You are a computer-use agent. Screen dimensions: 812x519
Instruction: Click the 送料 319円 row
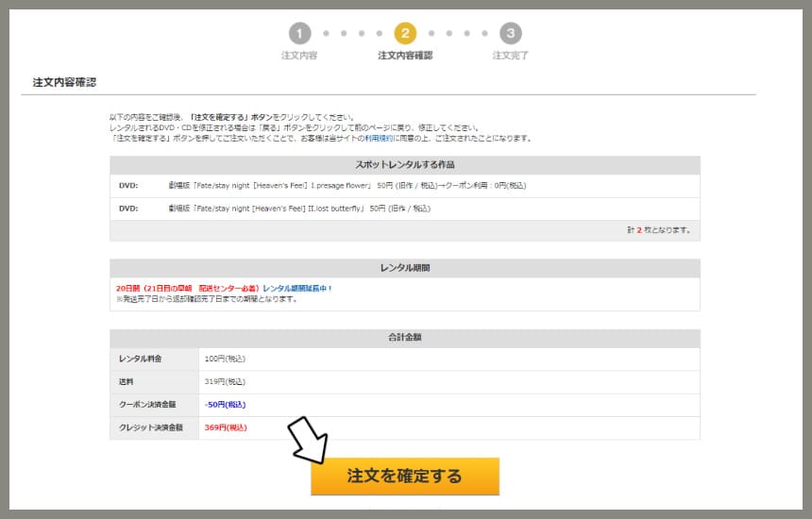(405, 382)
